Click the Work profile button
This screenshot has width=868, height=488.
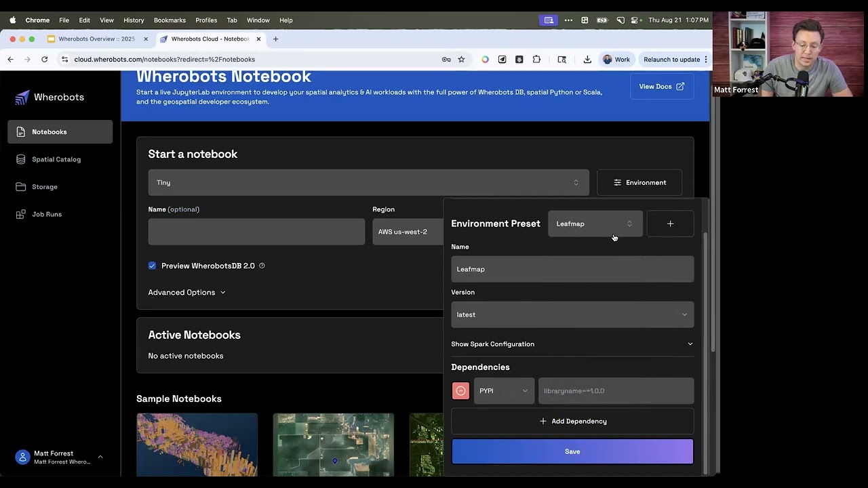616,60
